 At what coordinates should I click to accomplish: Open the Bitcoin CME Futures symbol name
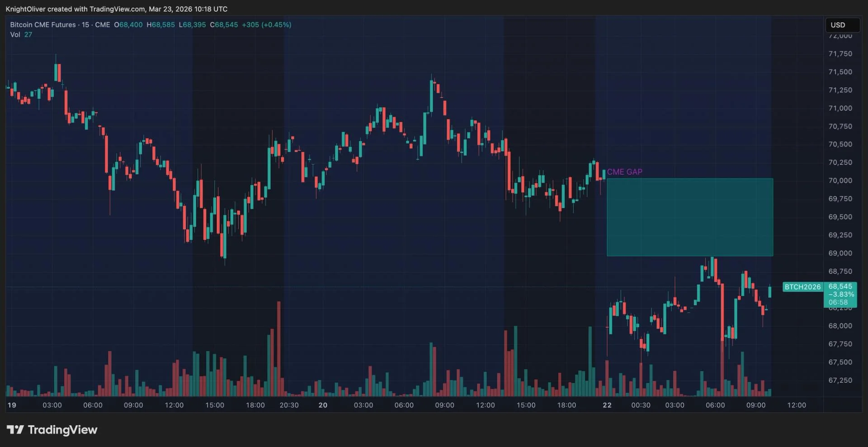pyautogui.click(x=43, y=25)
